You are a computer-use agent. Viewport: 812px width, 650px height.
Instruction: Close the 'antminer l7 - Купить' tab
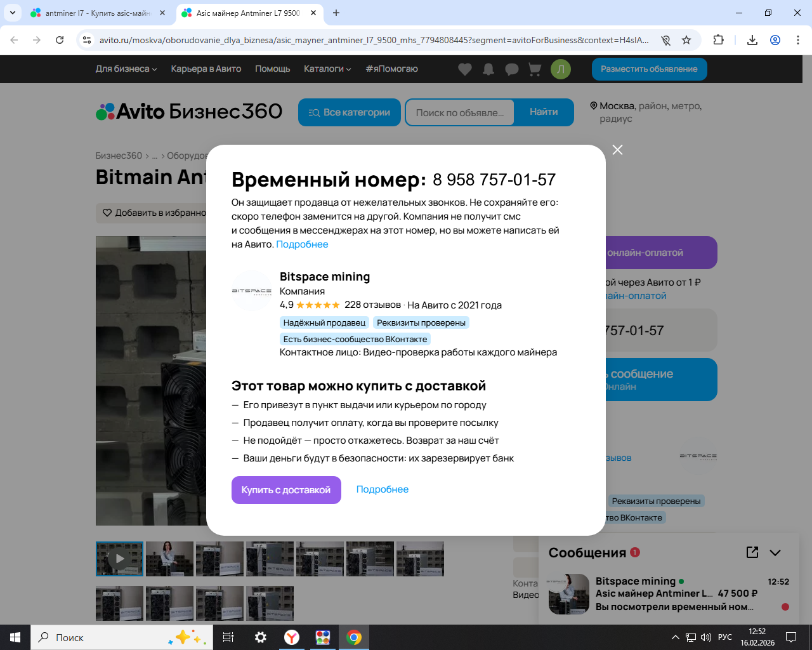(x=162, y=13)
